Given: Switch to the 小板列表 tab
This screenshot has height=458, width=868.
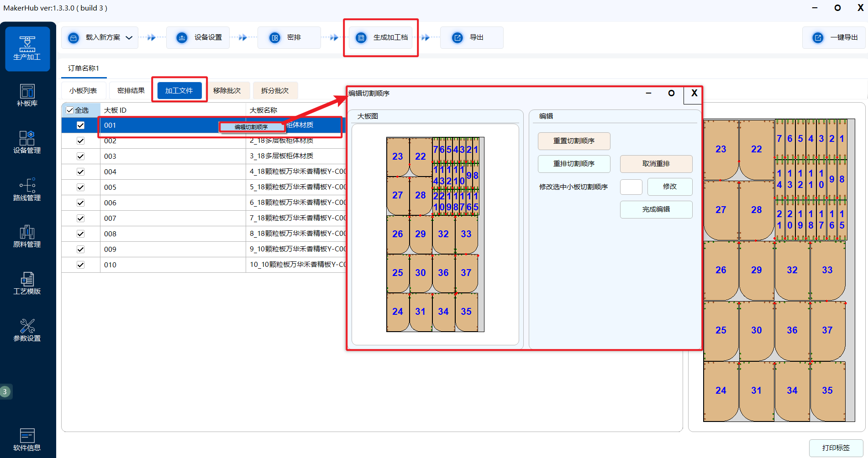Looking at the screenshot, I should [83, 91].
